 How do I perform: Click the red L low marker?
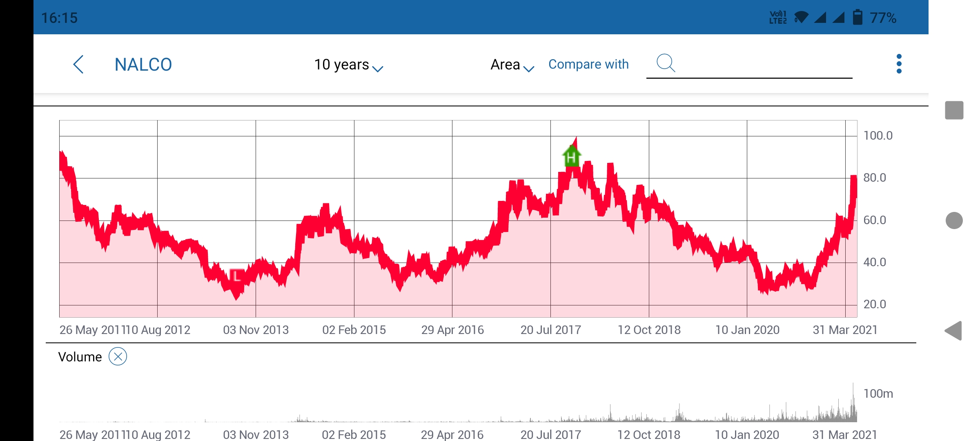pyautogui.click(x=236, y=276)
